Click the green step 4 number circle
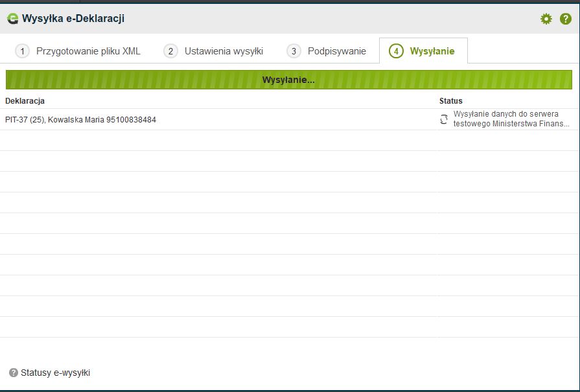This screenshot has height=392, width=580. [x=396, y=51]
